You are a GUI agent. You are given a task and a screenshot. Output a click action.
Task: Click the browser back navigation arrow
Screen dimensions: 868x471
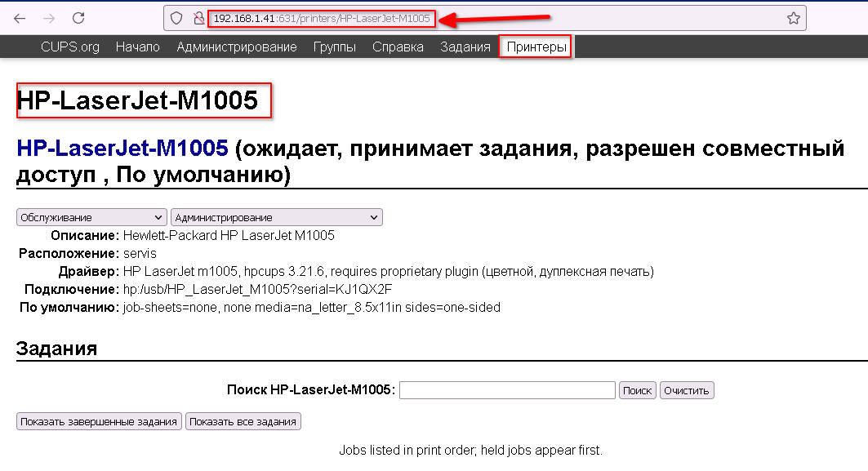click(20, 17)
